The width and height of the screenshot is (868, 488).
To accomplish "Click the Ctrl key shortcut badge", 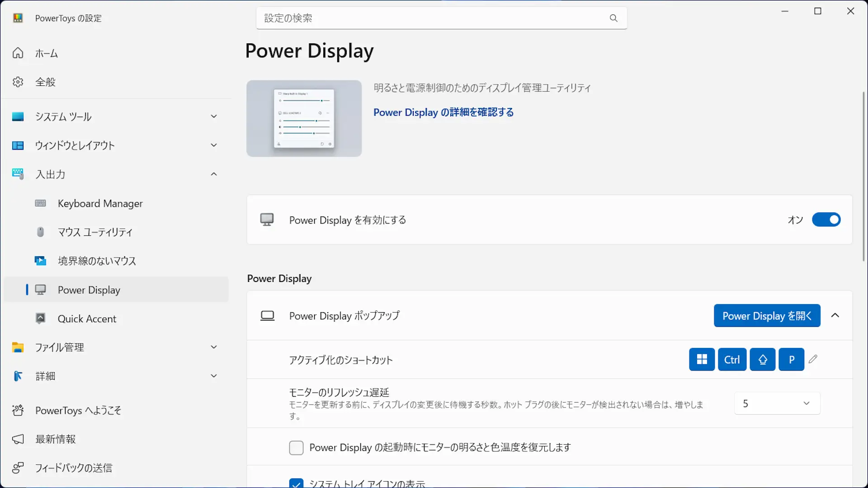I will point(732,359).
